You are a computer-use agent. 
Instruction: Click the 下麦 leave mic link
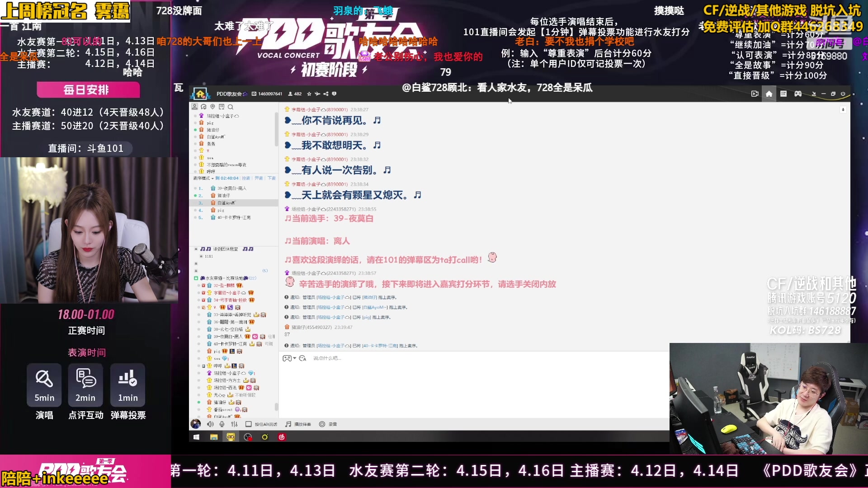coord(271,178)
